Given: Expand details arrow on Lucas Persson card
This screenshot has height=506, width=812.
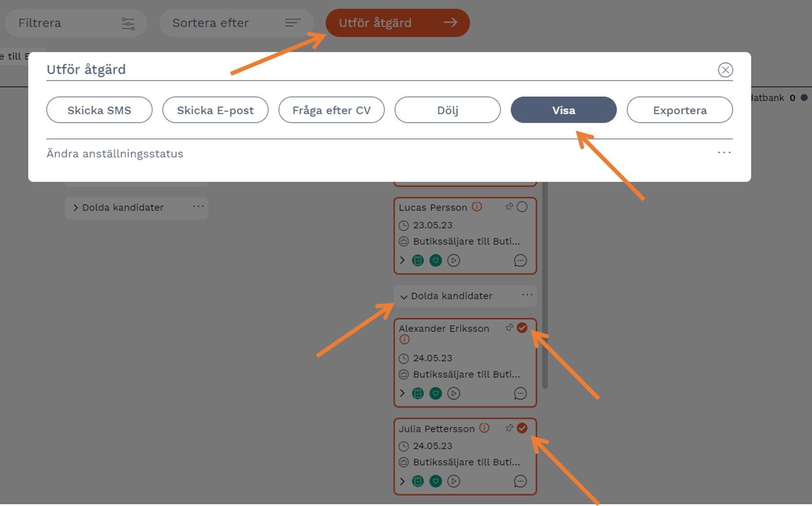Looking at the screenshot, I should 402,260.
